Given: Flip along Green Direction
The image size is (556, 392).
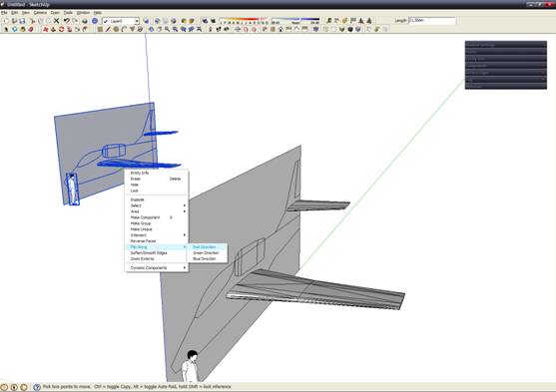Looking at the screenshot, I should pos(208,253).
